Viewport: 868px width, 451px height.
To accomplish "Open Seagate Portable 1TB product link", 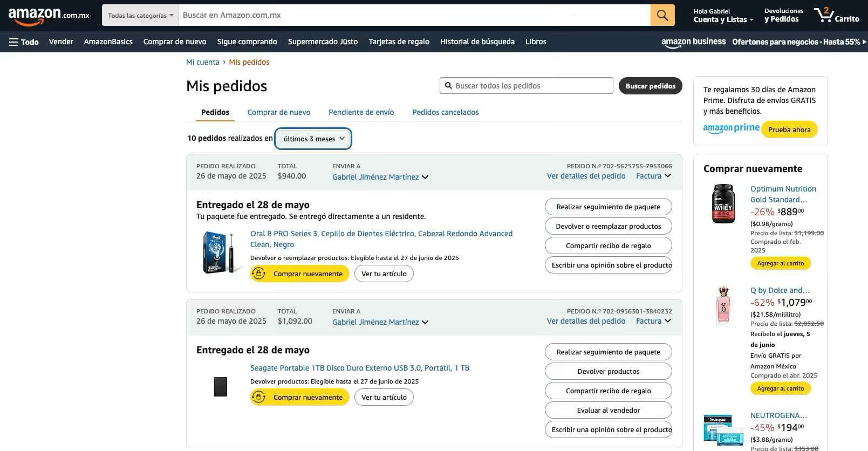I will [360, 368].
